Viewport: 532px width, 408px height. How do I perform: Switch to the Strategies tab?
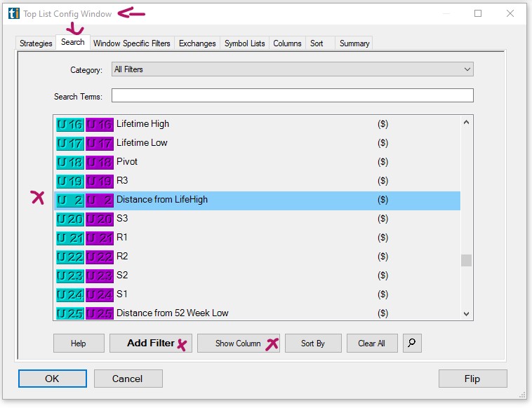(x=36, y=43)
